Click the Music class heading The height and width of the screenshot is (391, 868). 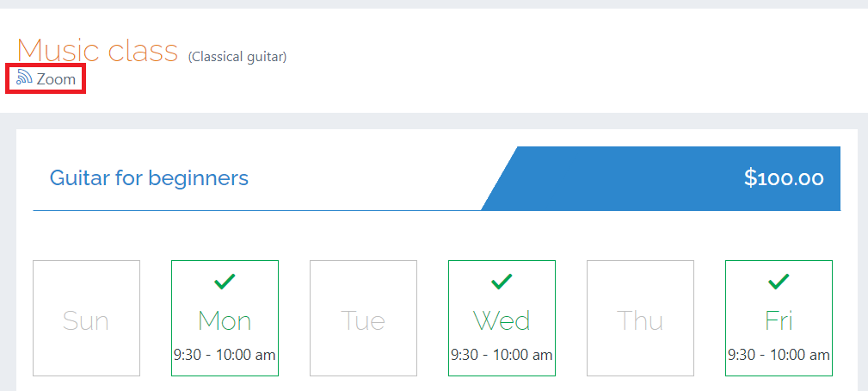tap(98, 50)
